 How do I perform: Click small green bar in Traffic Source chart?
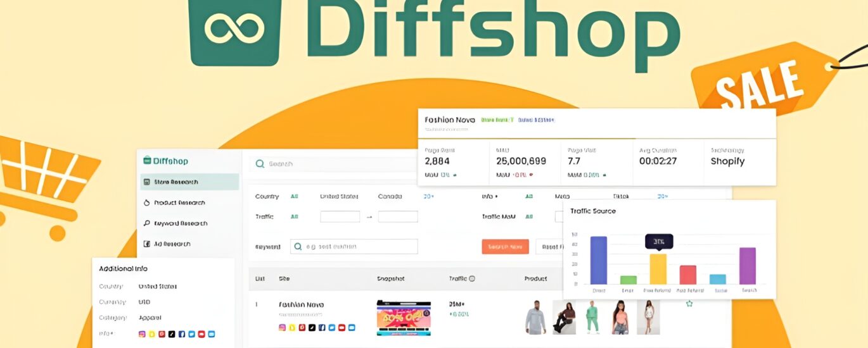pos(629,280)
